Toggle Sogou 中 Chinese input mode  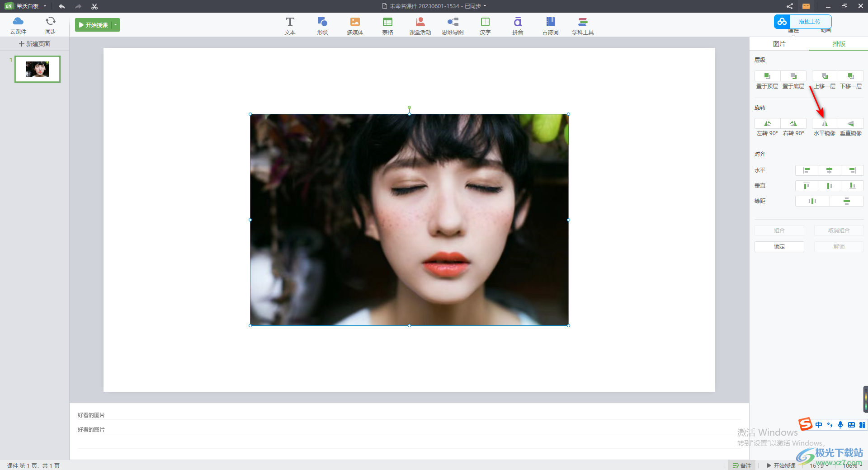pos(819,425)
